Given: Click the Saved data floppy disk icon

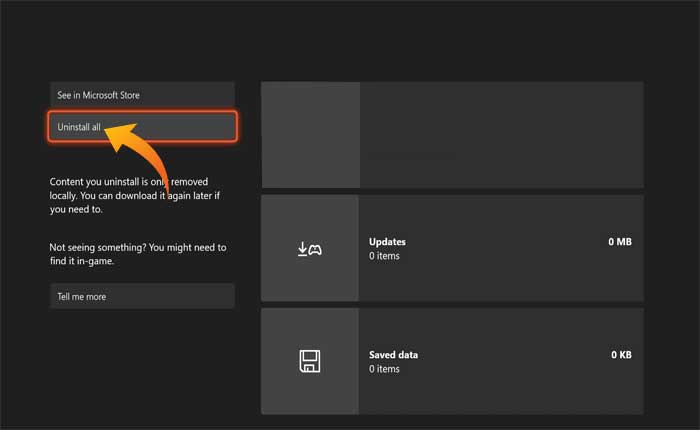Looking at the screenshot, I should [309, 361].
